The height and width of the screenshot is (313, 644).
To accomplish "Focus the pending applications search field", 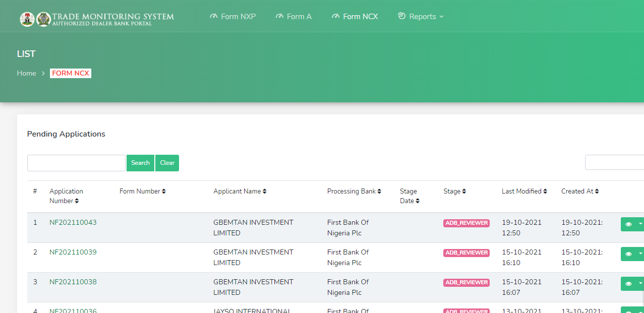I will pyautogui.click(x=76, y=163).
